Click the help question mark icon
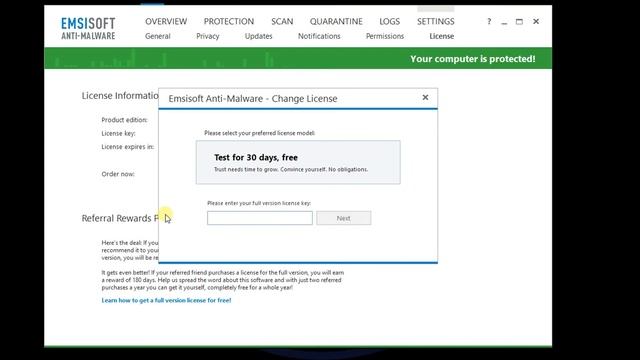 (489, 21)
